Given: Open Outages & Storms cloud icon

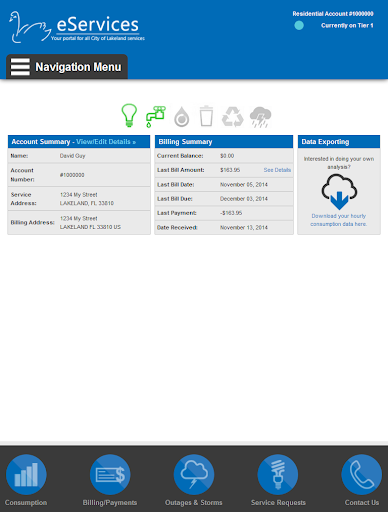Looking at the screenshot, I should (x=194, y=474).
